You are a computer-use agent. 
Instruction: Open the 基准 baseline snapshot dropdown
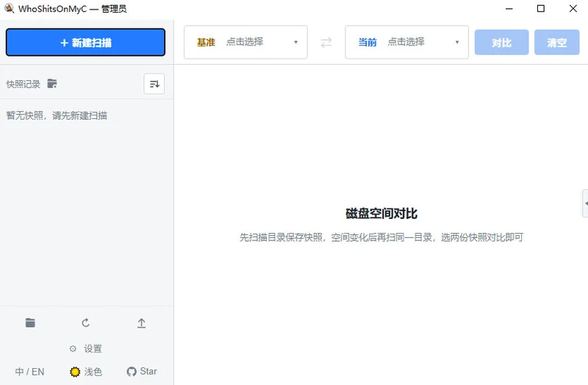[x=245, y=42]
